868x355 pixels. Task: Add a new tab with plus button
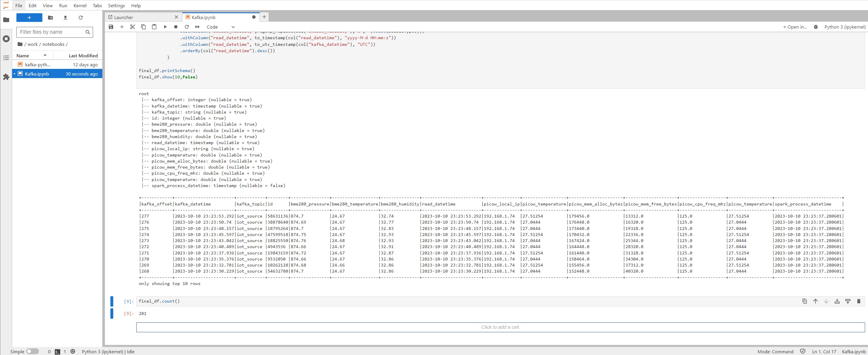click(264, 17)
